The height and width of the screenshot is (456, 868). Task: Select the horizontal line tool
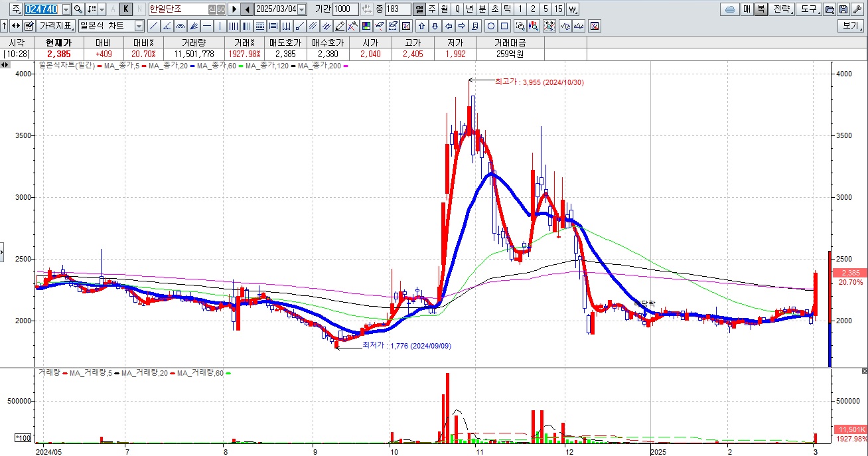click(x=207, y=26)
